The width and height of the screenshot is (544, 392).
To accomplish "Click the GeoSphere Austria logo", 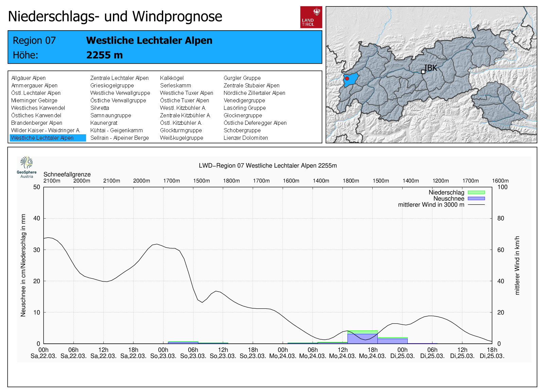I will [x=27, y=167].
